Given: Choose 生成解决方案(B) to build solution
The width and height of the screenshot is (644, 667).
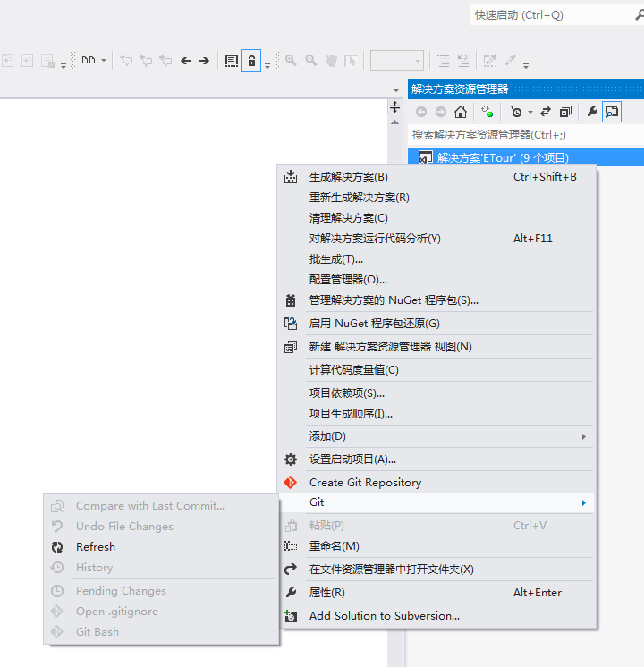Looking at the screenshot, I should [x=349, y=177].
